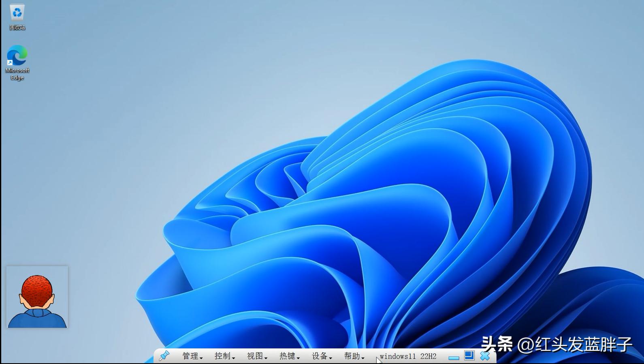Click the pushpin icon on the VM toolbar
This screenshot has height=364, width=644.
(x=164, y=356)
